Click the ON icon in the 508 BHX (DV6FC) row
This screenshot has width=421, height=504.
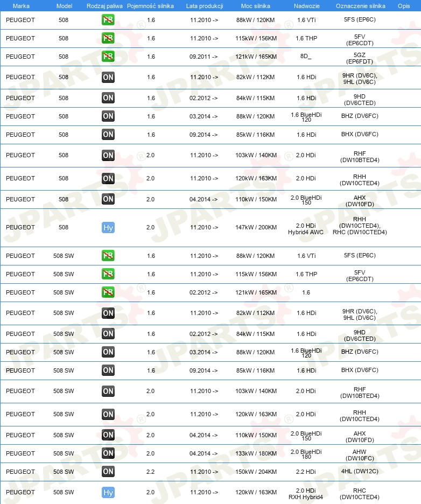(x=108, y=135)
